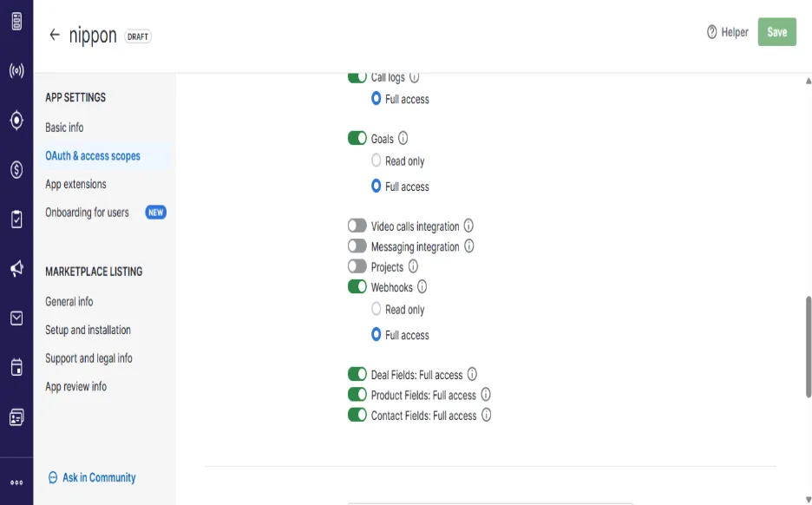Image resolution: width=812 pixels, height=505 pixels.
Task: Select Full access for Goals
Action: pos(376,186)
